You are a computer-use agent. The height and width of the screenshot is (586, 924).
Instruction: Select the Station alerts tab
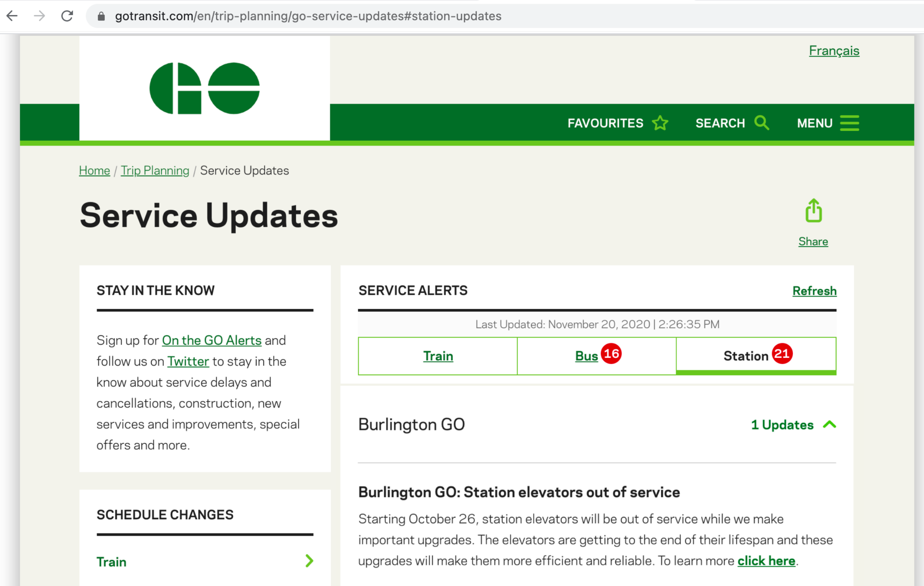(756, 356)
